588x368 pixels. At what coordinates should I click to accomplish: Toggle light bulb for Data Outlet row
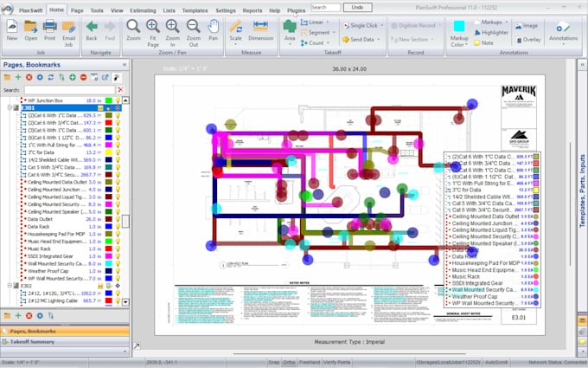pos(118,219)
